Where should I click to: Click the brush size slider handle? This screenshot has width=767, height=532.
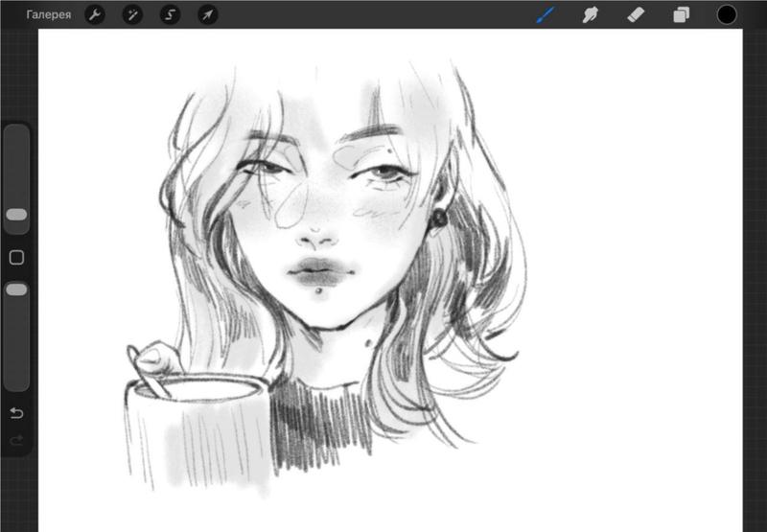(x=16, y=215)
